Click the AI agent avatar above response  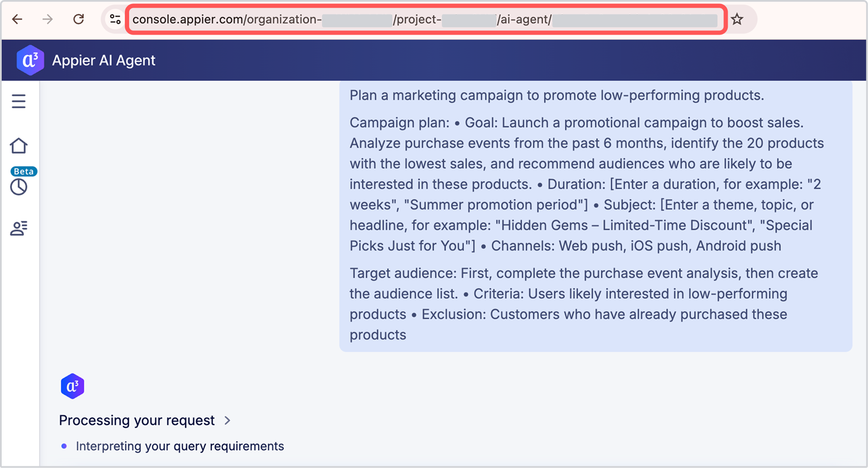[x=72, y=386]
